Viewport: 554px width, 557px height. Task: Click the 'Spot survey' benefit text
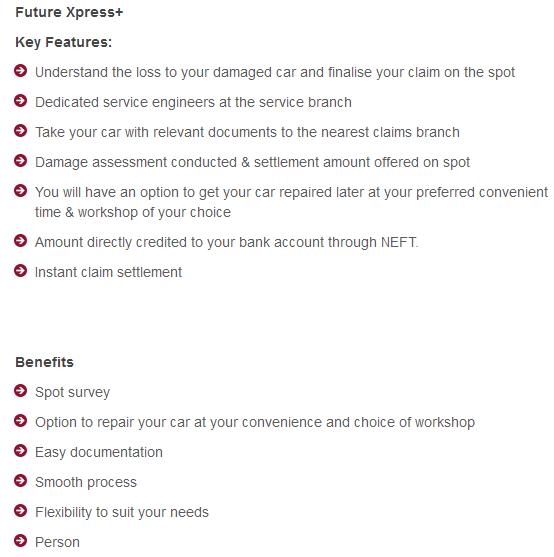72,393
